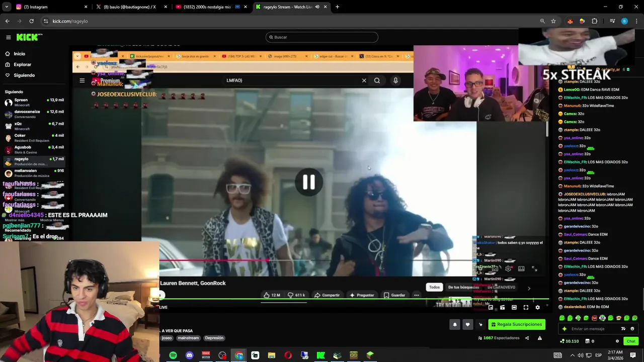644x362 pixels.
Task: Switch to the baulo X browser tab
Action: pyautogui.click(x=131, y=7)
